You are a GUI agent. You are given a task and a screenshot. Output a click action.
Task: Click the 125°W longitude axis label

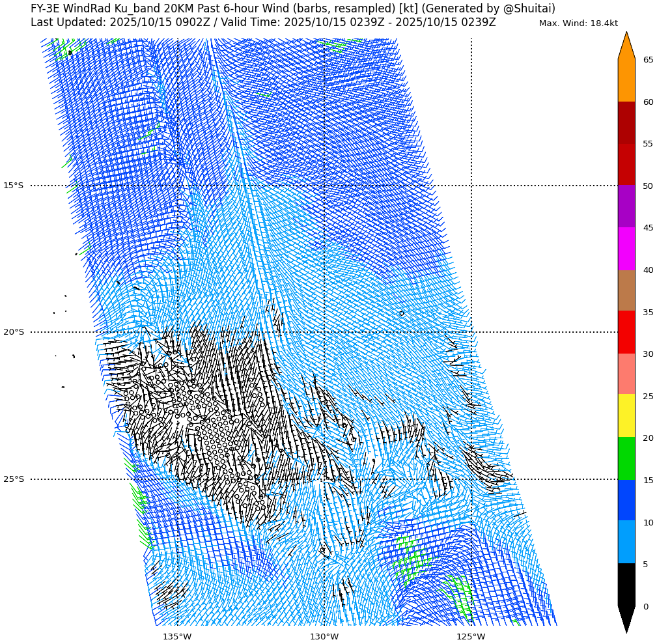(471, 636)
